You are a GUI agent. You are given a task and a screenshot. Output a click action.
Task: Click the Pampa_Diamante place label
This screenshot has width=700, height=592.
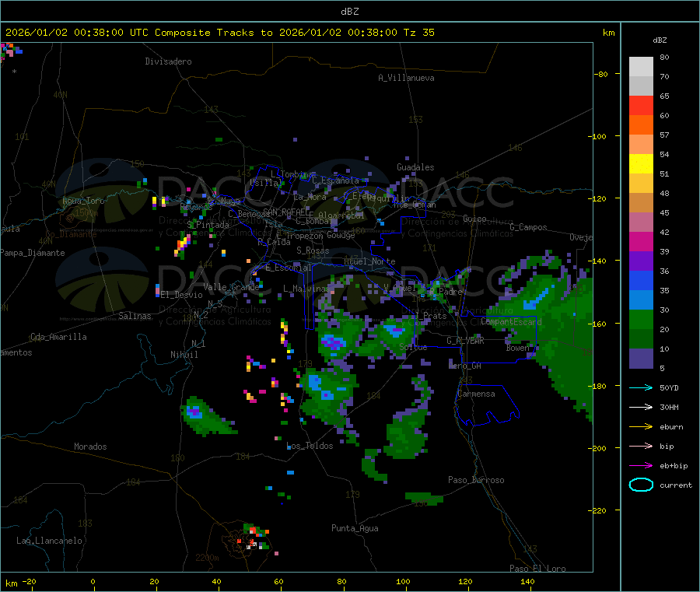coord(33,253)
